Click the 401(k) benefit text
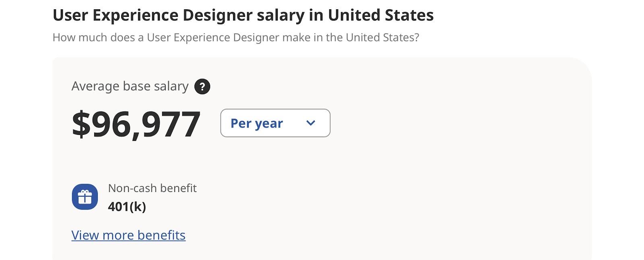Viewport: 644px width, 260px height. [127, 206]
